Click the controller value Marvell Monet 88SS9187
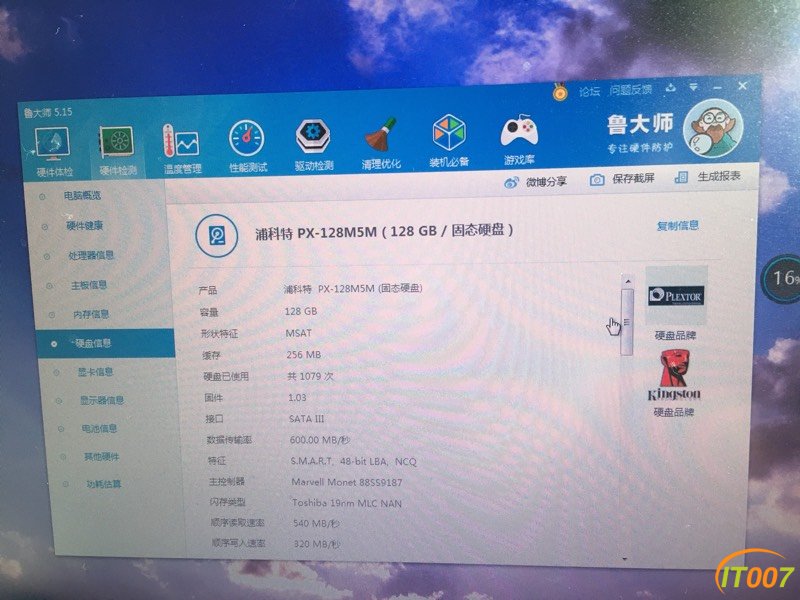This screenshot has width=800, height=600. (x=347, y=482)
